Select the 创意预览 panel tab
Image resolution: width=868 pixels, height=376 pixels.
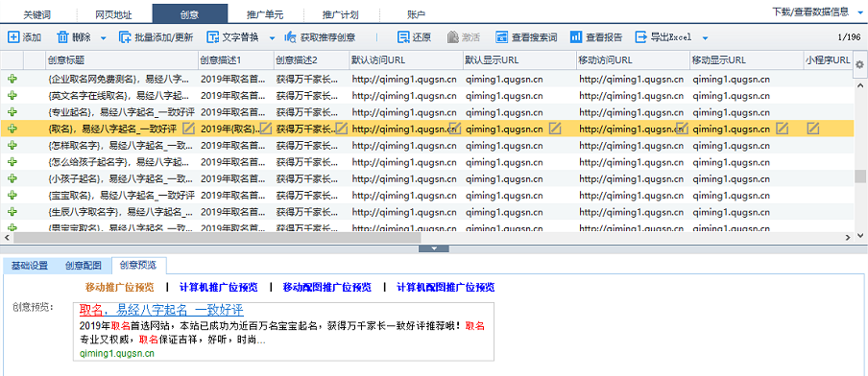pos(138,265)
